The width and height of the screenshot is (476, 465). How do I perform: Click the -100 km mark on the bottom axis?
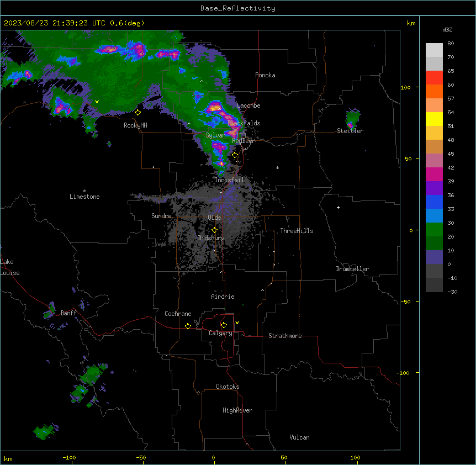coord(70,458)
